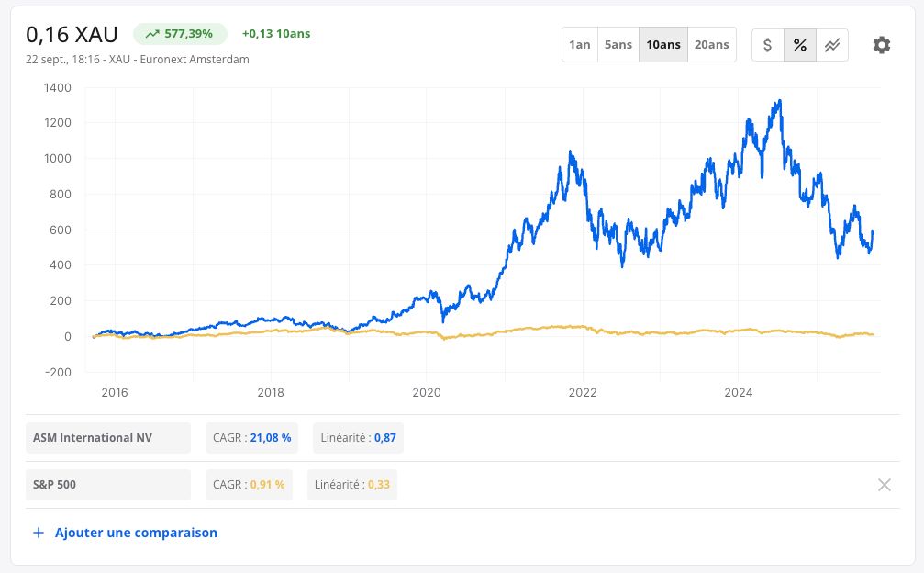The height and width of the screenshot is (573, 924).
Task: Click the plus icon to add a comparison
Action: pyautogui.click(x=39, y=533)
